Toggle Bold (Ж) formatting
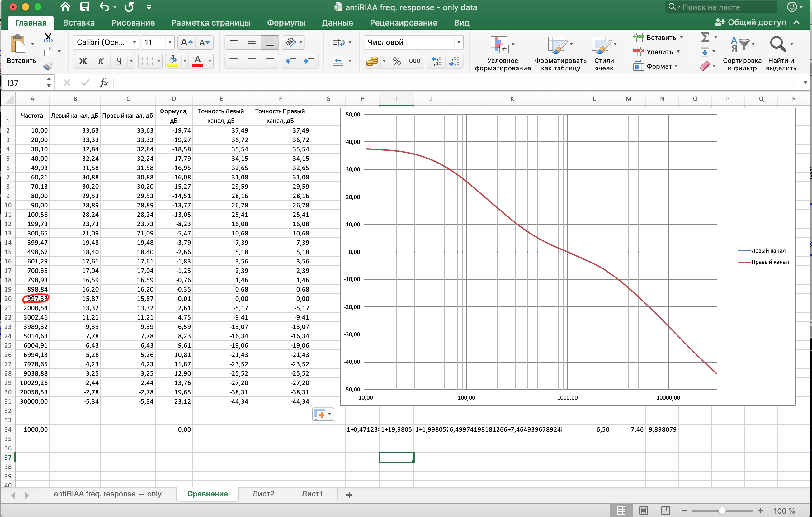Screen dimensions: 812x517 [83, 61]
